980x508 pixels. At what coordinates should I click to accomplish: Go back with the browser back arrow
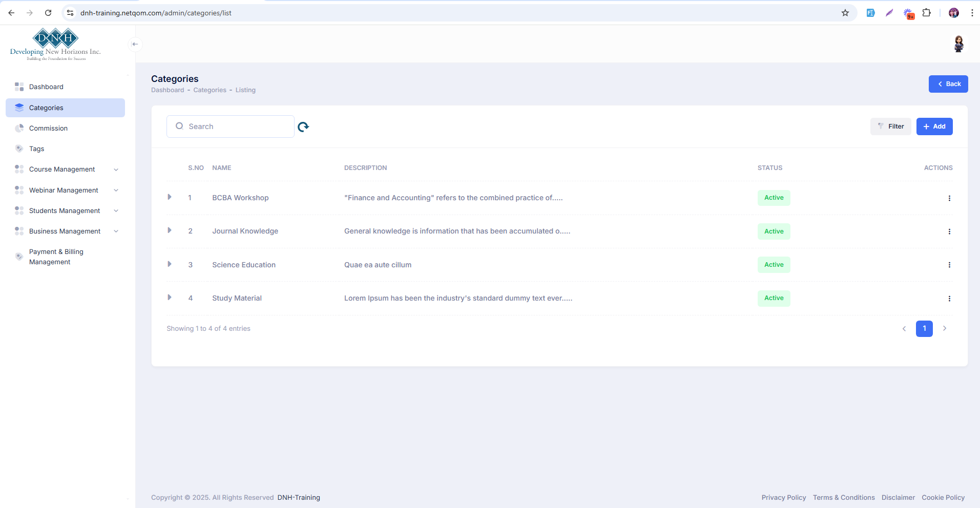pos(11,13)
